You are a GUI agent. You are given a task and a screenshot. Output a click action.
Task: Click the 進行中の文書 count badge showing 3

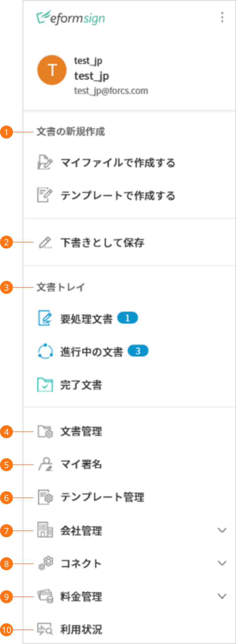[138, 351]
